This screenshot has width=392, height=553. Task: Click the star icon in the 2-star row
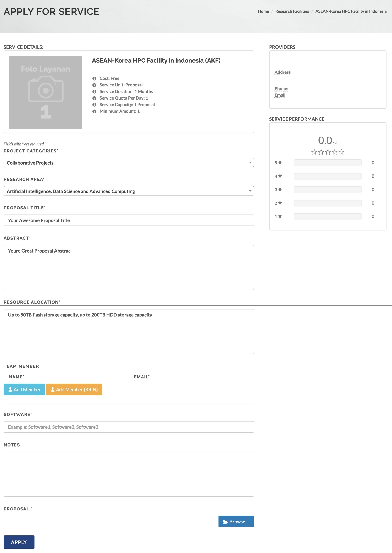tap(280, 203)
